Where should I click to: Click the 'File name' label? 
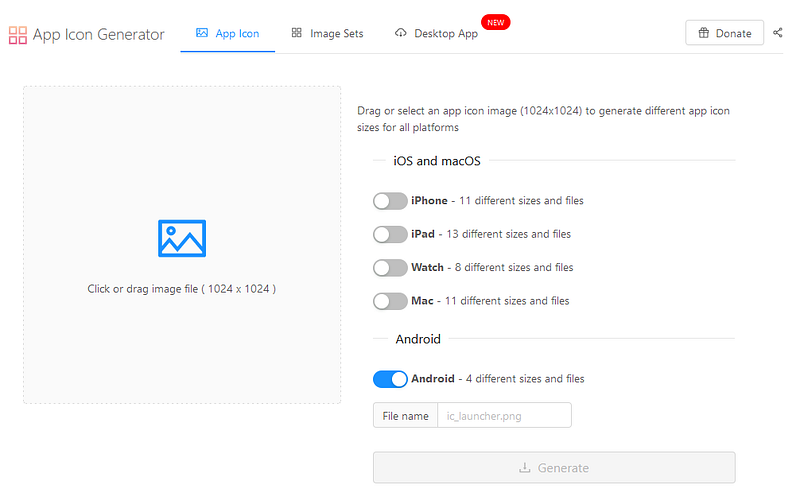[406, 416]
